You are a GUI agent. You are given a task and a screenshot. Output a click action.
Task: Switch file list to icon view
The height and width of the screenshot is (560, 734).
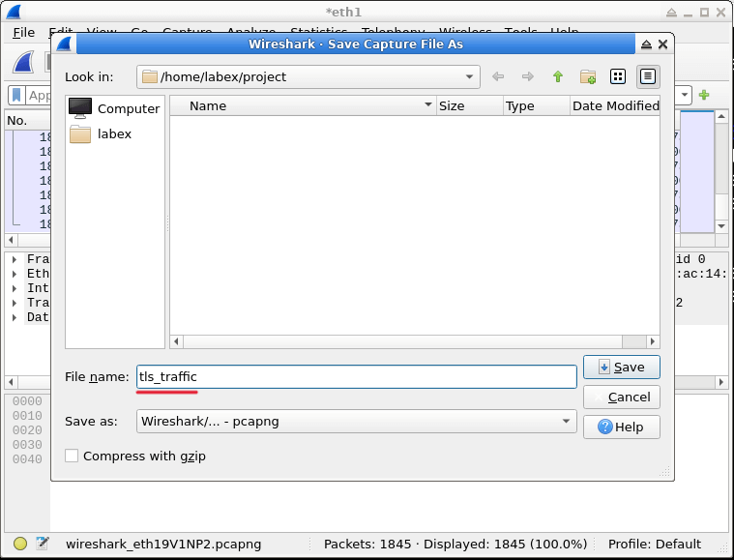(x=618, y=76)
